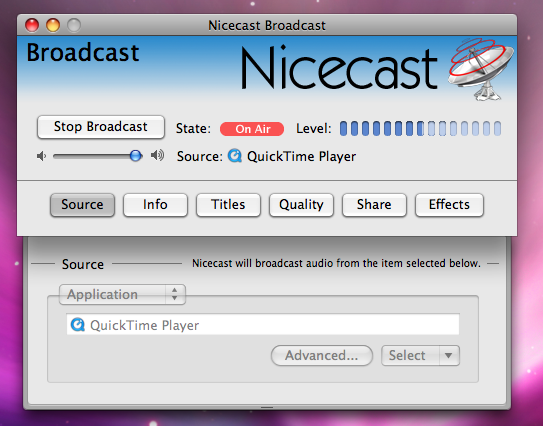Toggle the Effects drawer button
543x426 pixels.
[x=449, y=205]
